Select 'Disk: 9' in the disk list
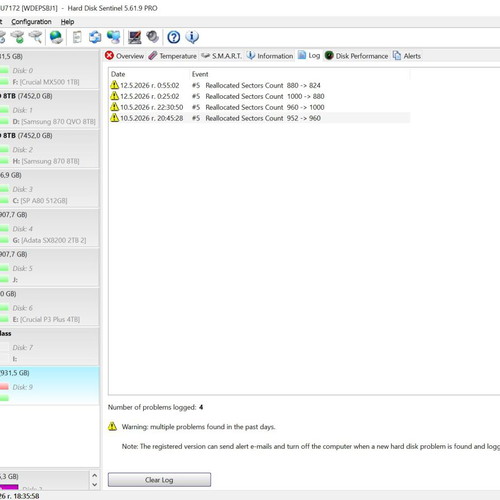 23,387
